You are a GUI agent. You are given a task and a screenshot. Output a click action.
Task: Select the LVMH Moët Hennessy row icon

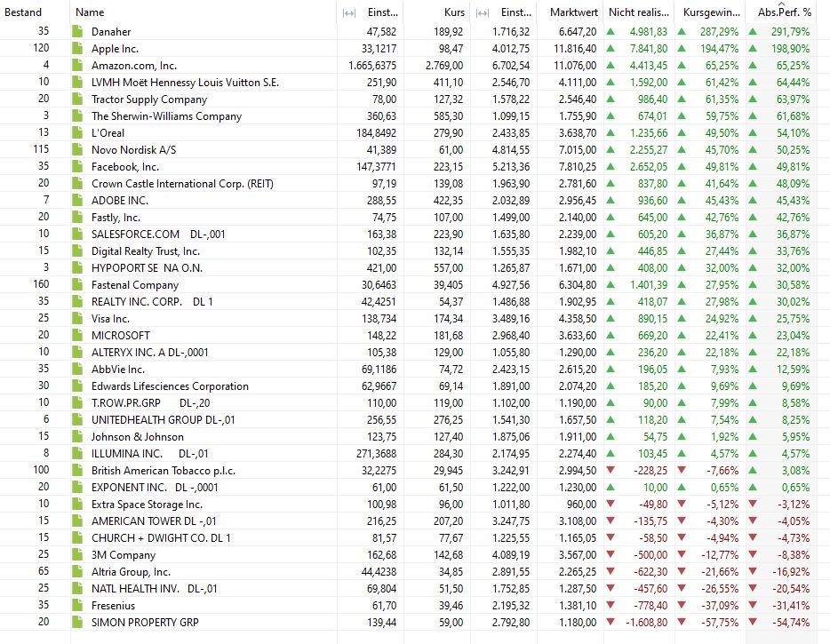point(77,83)
